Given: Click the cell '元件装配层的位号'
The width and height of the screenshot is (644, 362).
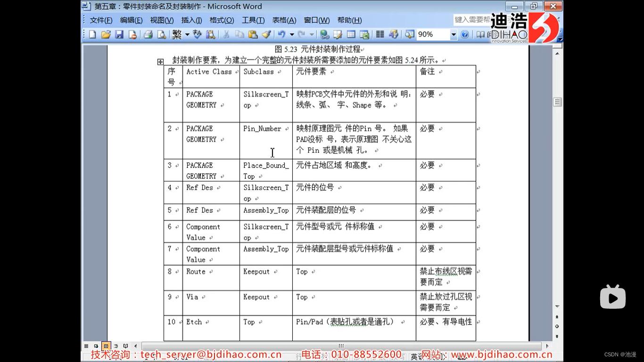Looking at the screenshot, I should pos(326,210).
